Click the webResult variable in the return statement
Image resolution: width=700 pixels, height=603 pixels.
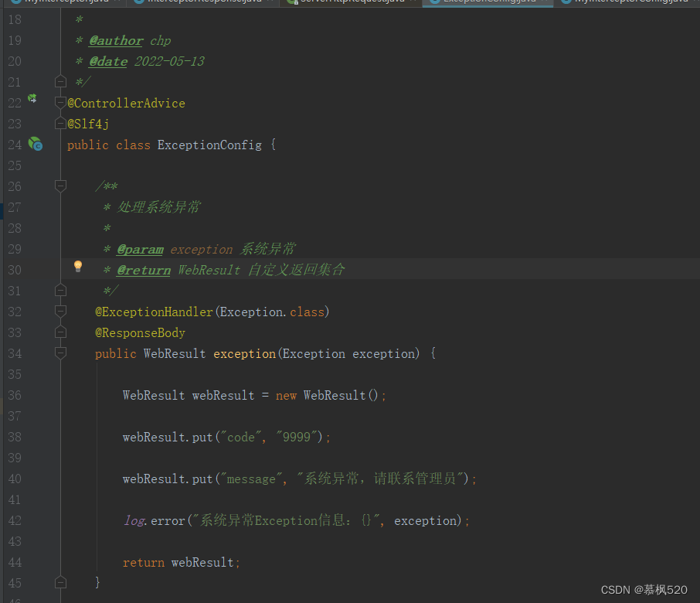[202, 562]
